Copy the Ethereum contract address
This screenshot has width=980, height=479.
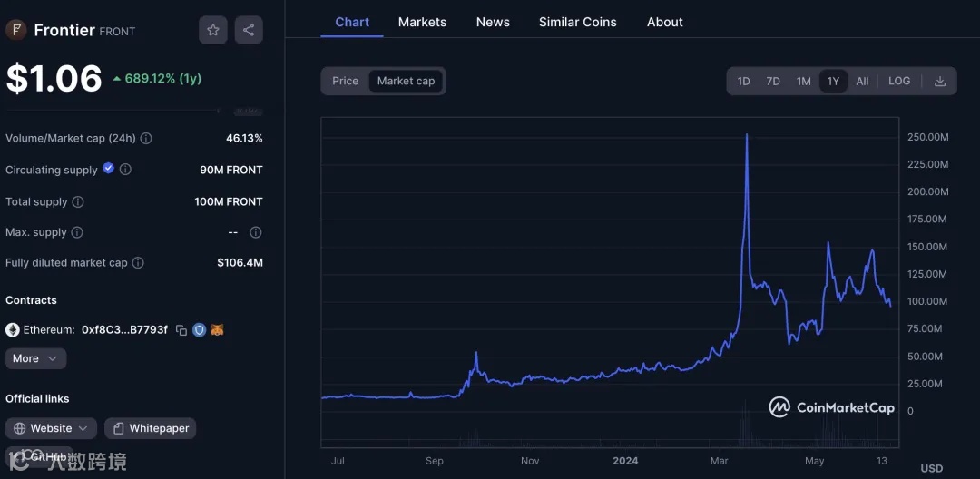181,330
